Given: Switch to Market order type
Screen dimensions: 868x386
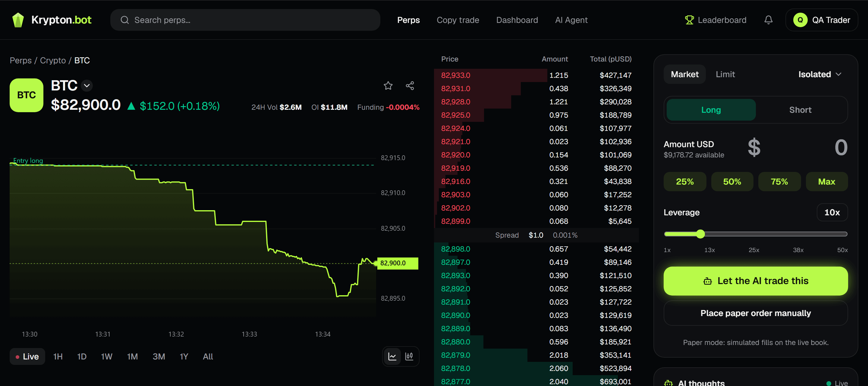Looking at the screenshot, I should (685, 74).
